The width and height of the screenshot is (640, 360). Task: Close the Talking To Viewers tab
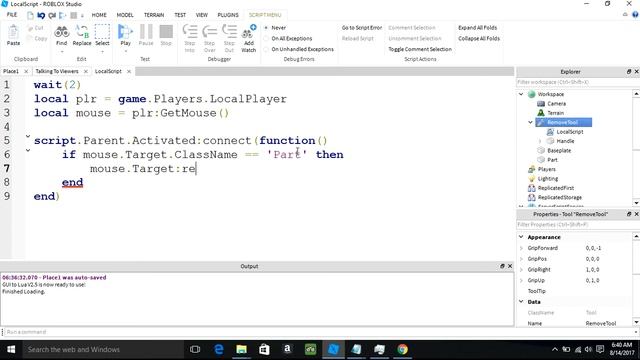pyautogui.click(x=85, y=71)
